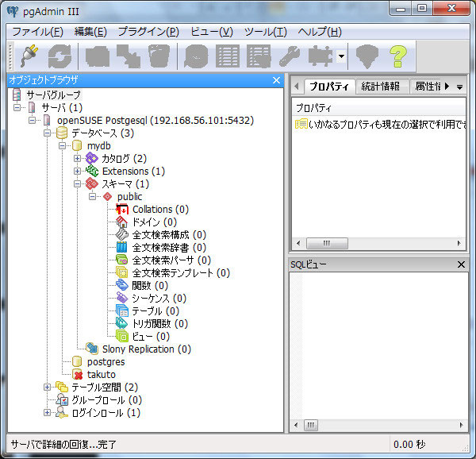This screenshot has height=459, width=476.
Task: Click the maintenance wrench icon
Action: (x=290, y=56)
